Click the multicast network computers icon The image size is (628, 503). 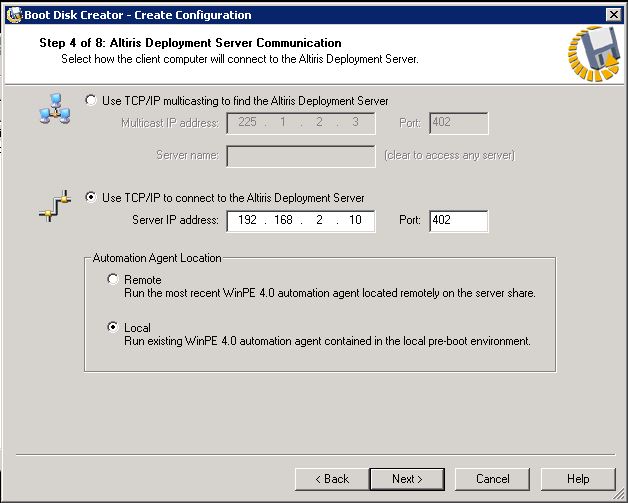55,109
